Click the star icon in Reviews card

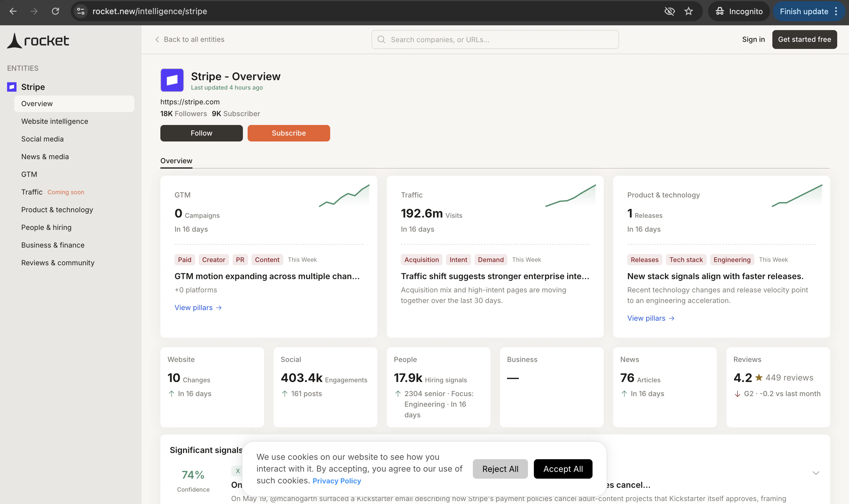click(759, 377)
